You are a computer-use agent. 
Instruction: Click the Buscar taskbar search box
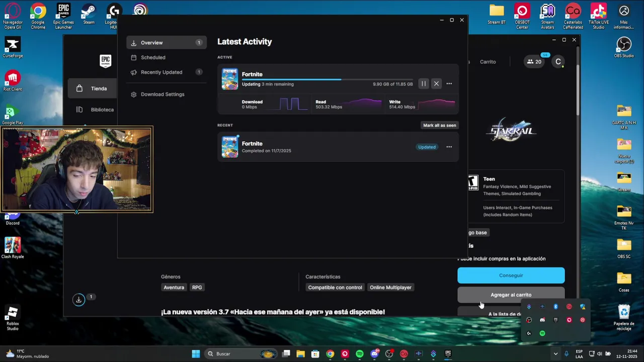pos(242,354)
